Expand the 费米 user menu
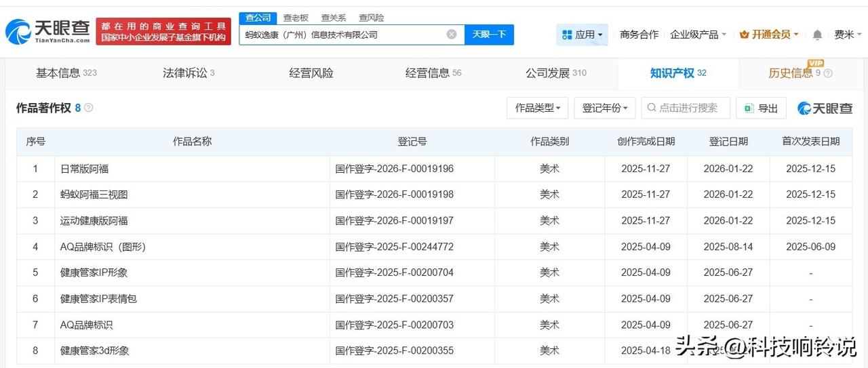Image resolution: width=868 pixels, height=368 pixels. (x=848, y=35)
